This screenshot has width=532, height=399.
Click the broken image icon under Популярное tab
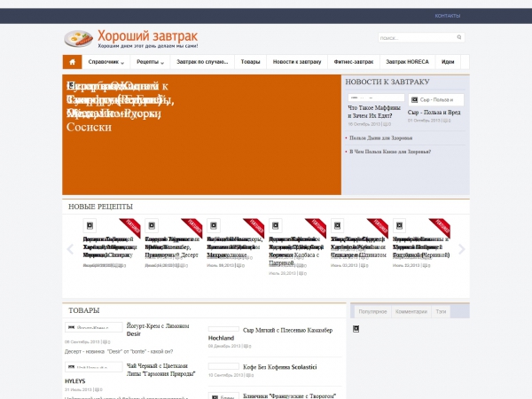click(356, 329)
